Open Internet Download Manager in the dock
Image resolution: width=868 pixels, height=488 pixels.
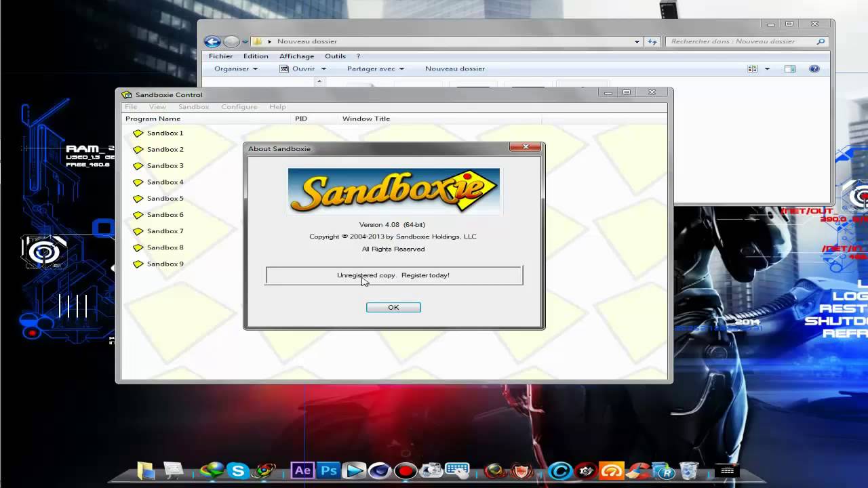(x=212, y=470)
